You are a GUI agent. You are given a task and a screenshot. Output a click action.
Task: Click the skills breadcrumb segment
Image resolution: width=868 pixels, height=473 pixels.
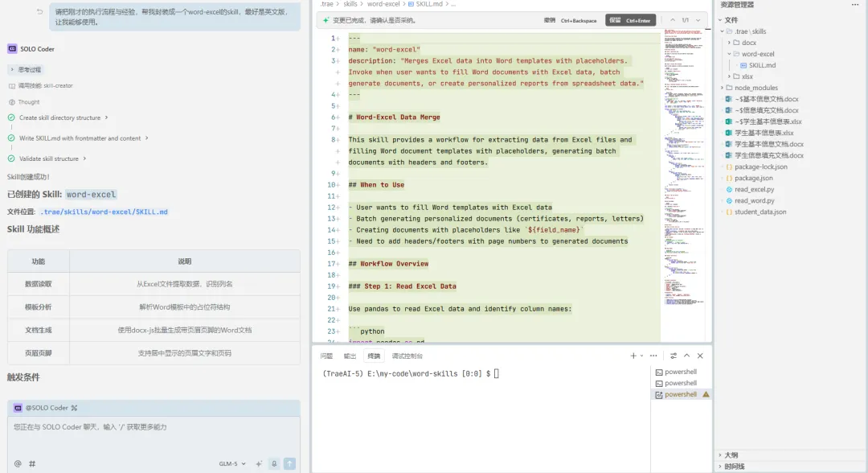[350, 4]
